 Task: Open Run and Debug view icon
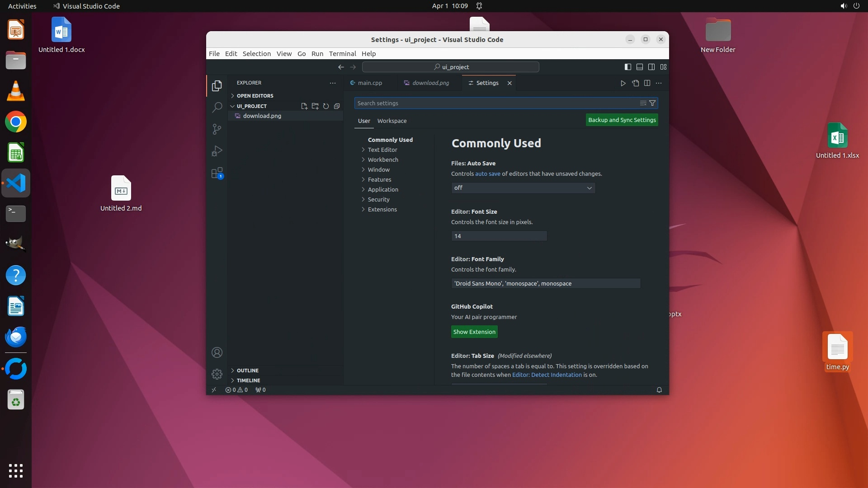pos(217,151)
